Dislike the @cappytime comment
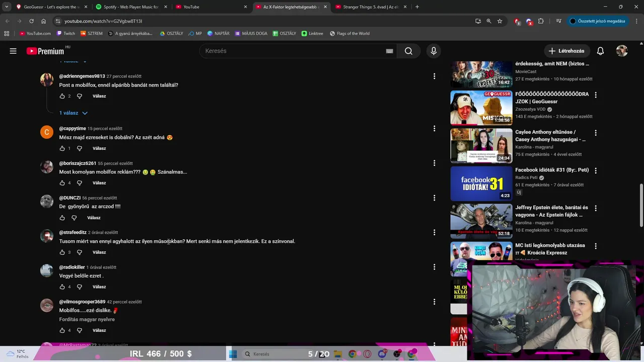Screen dimensions: 644x362 click(79, 148)
